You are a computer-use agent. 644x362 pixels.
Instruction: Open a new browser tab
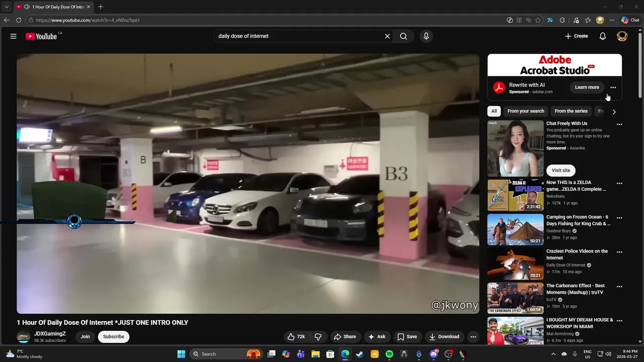(101, 7)
